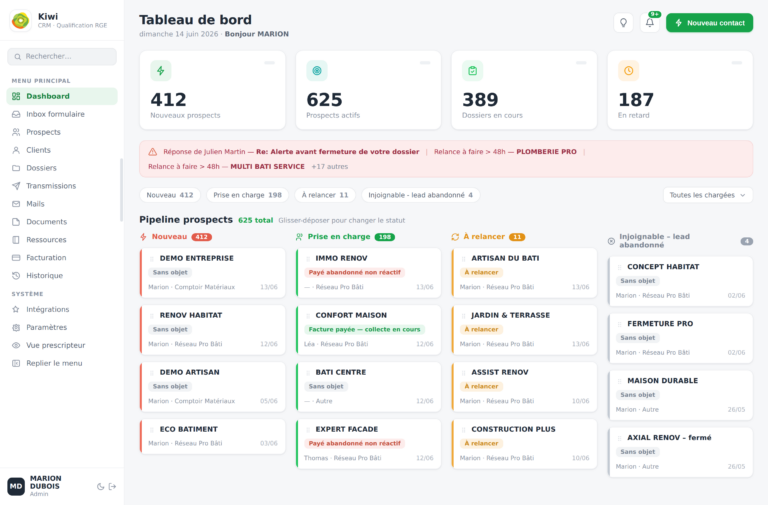This screenshot has width=768, height=505.
Task: Go to Prospects page
Action: [x=62, y=132]
